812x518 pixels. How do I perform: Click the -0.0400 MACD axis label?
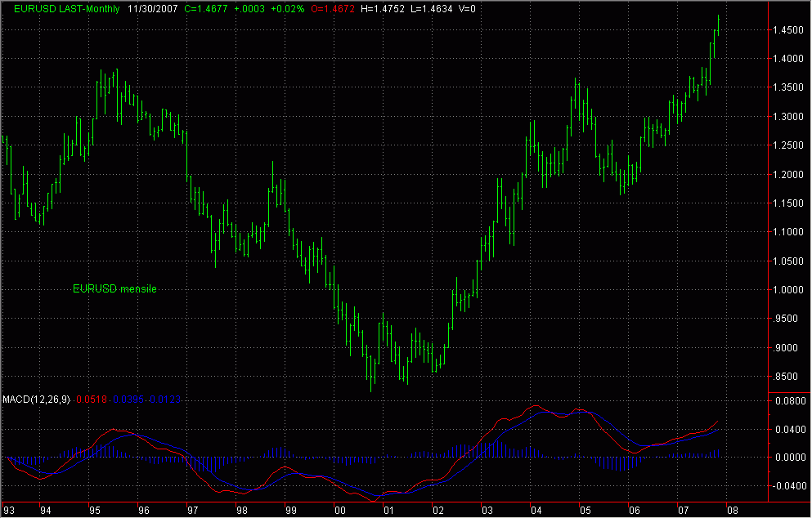[x=784, y=485]
